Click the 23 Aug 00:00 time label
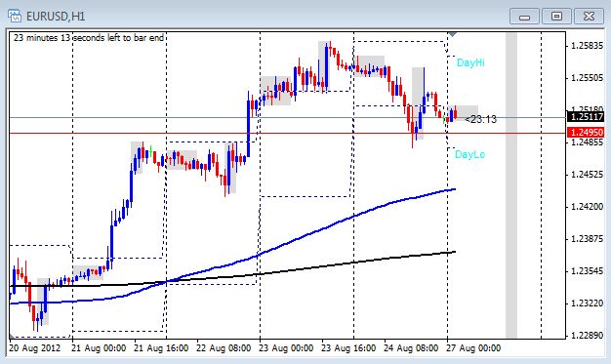 [286, 348]
